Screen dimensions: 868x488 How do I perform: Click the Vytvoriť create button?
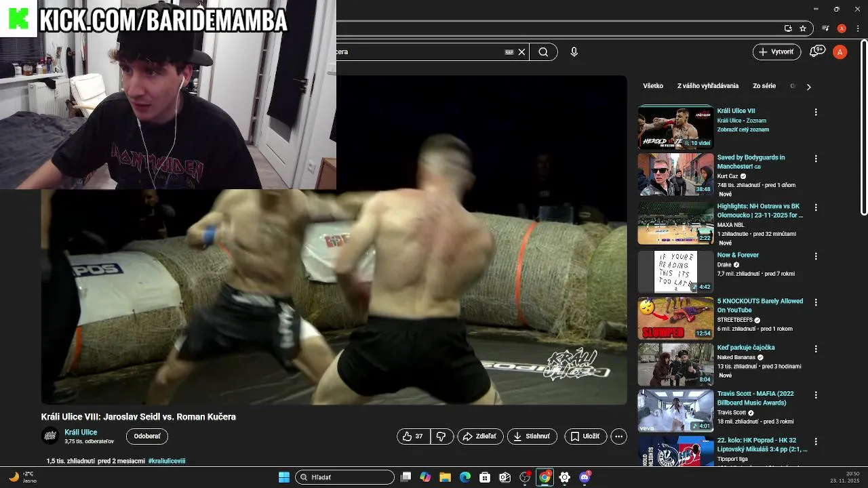coord(776,52)
